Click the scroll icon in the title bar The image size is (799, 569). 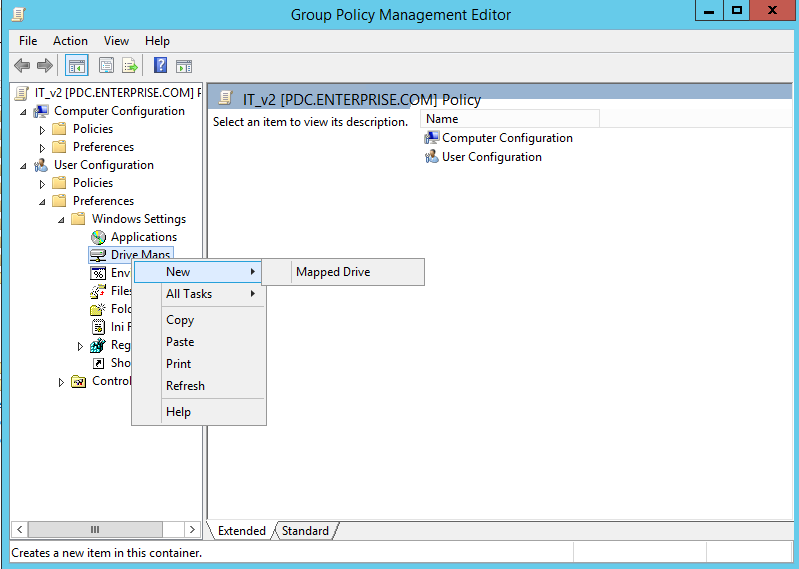click(19, 14)
